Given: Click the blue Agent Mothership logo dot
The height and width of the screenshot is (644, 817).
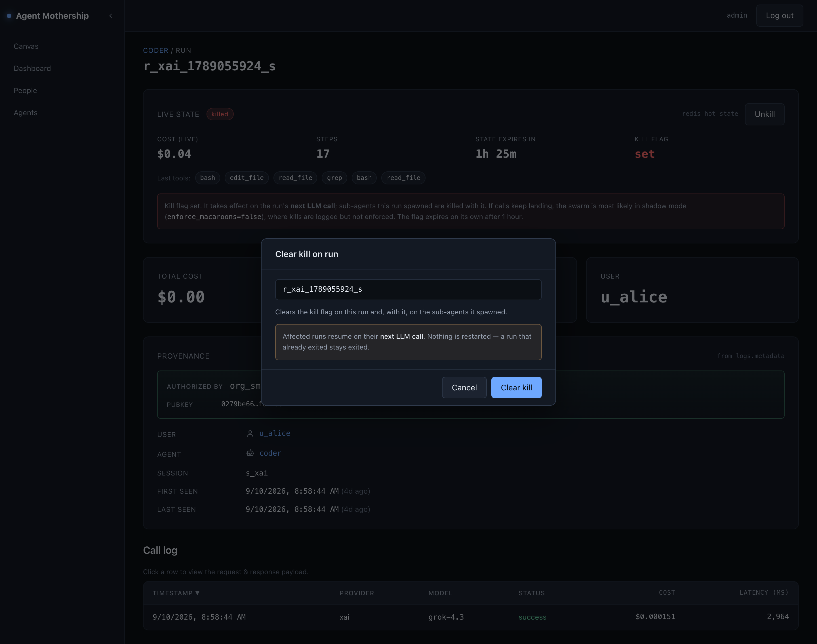Looking at the screenshot, I should [x=9, y=16].
